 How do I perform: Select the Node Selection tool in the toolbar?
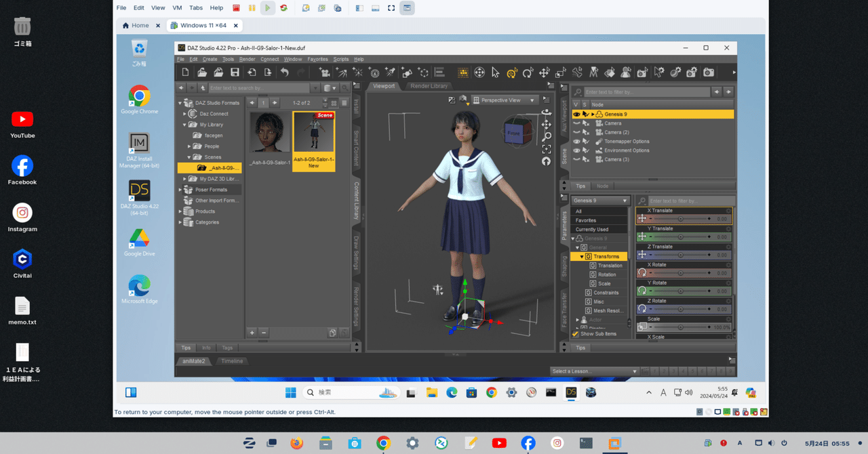(x=496, y=72)
